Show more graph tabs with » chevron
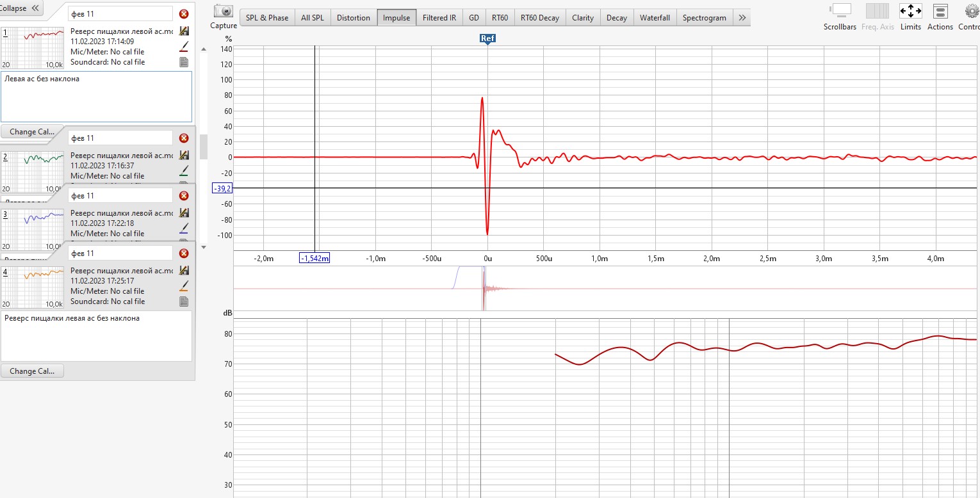The image size is (980, 498). tap(742, 18)
